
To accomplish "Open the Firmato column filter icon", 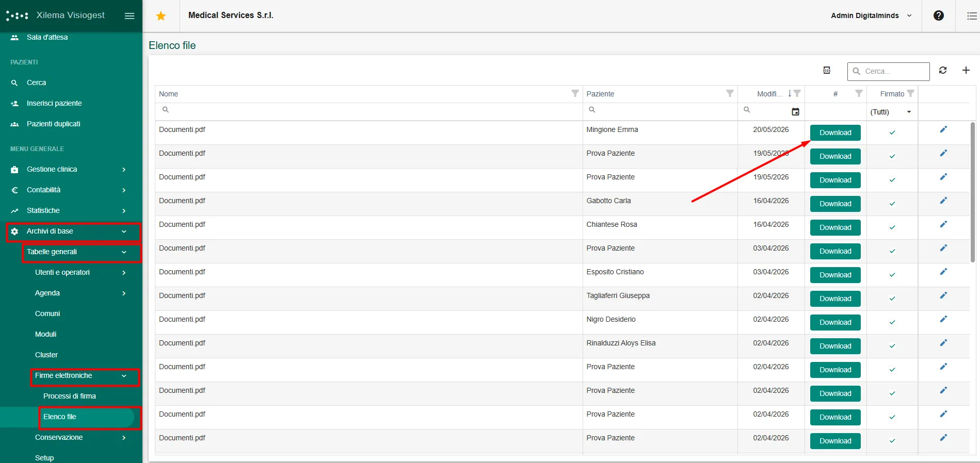I will coord(910,93).
